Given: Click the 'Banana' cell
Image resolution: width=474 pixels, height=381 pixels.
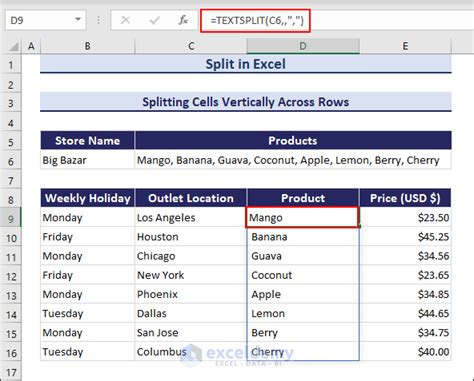Looking at the screenshot, I should tap(303, 237).
